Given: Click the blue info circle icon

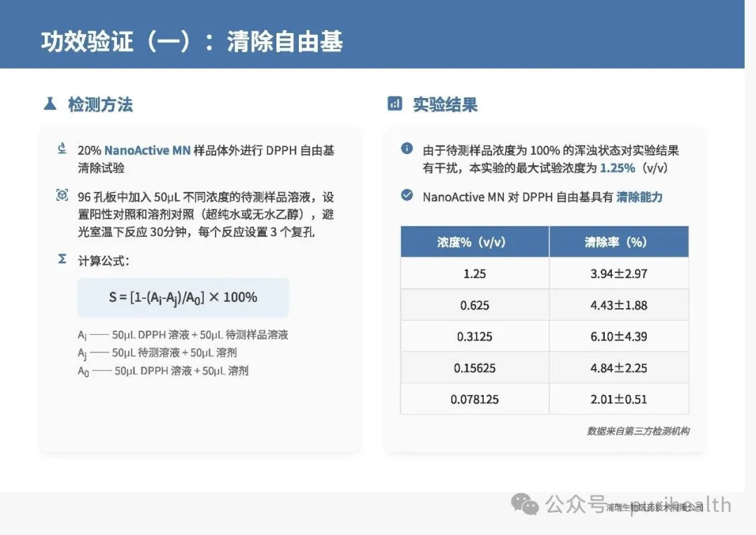Looking at the screenshot, I should 407,148.
